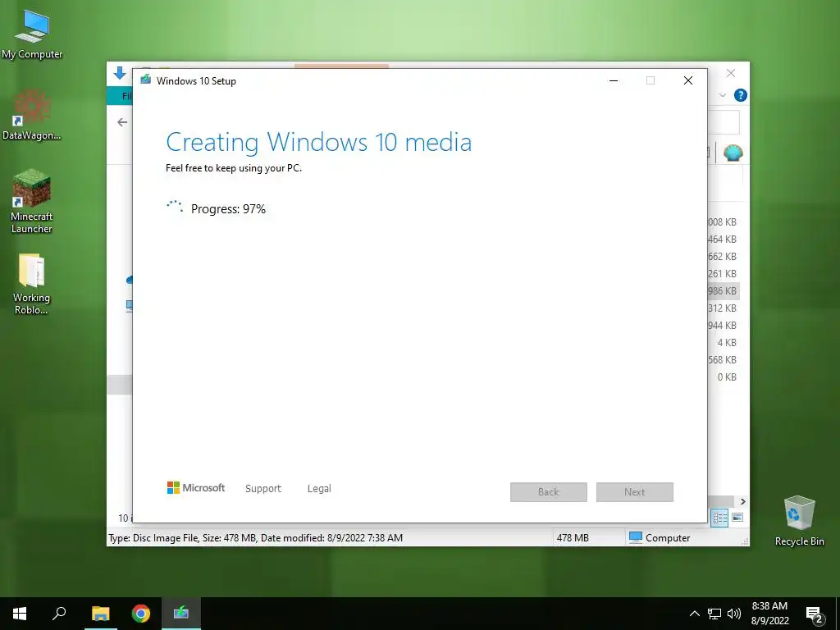This screenshot has height=630, width=840.
Task: Click the Progress: 97% text
Action: coord(228,209)
